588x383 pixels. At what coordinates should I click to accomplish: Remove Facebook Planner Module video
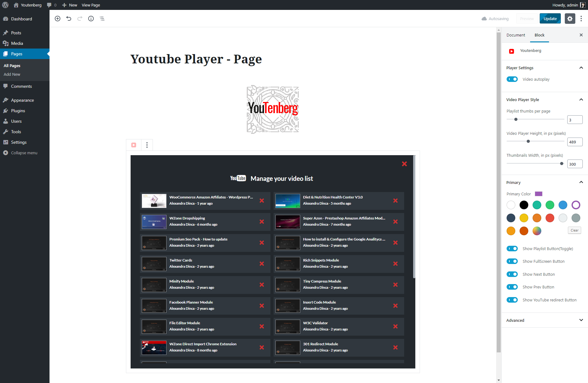(x=262, y=306)
